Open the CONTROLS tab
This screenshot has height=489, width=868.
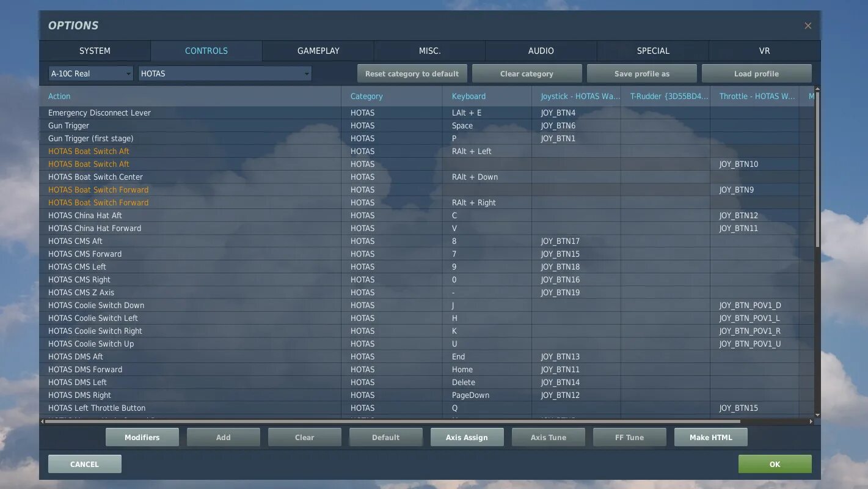(206, 51)
